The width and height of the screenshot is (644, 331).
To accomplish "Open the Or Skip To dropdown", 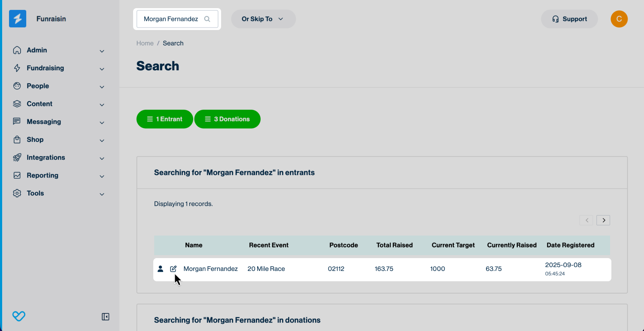I will (263, 19).
